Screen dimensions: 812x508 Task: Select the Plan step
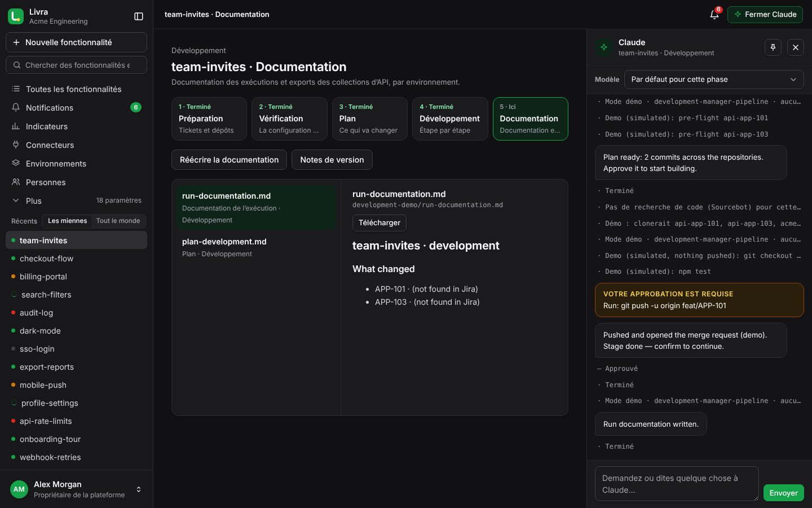tap(370, 119)
